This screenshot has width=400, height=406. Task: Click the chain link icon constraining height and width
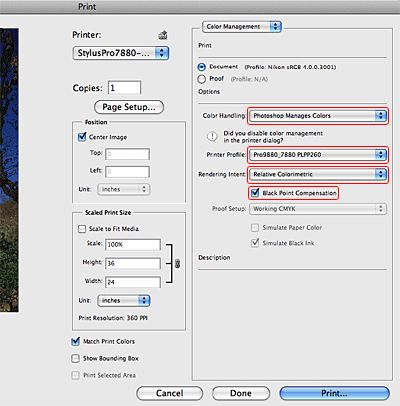coord(177,263)
